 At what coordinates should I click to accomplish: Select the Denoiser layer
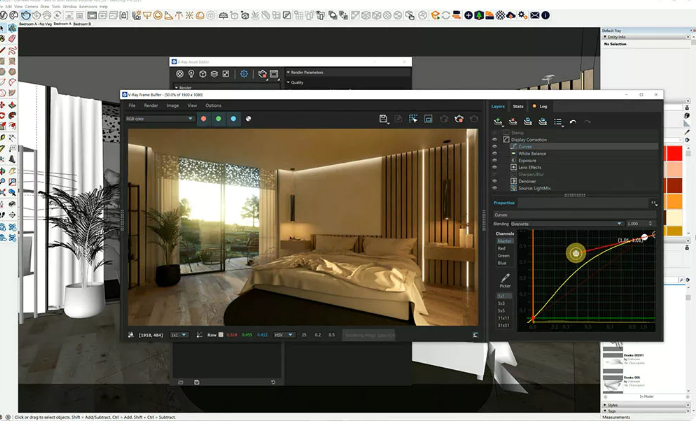coord(527,181)
